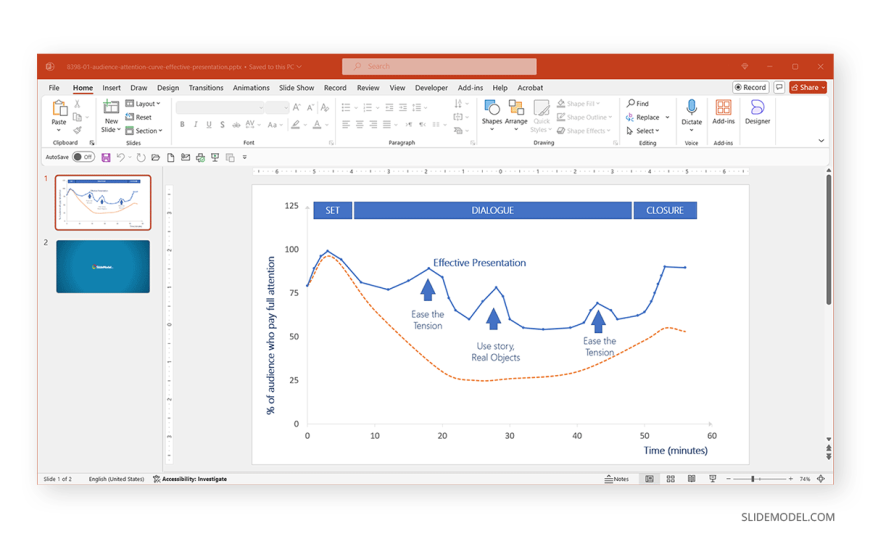This screenshot has height=539, width=870.
Task: Click in the Search box in title bar
Action: click(x=439, y=66)
